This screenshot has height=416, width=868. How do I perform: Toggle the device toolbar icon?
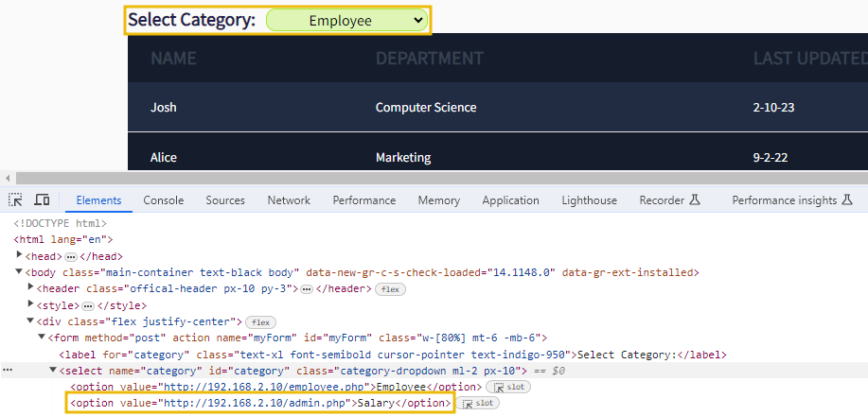click(42, 200)
